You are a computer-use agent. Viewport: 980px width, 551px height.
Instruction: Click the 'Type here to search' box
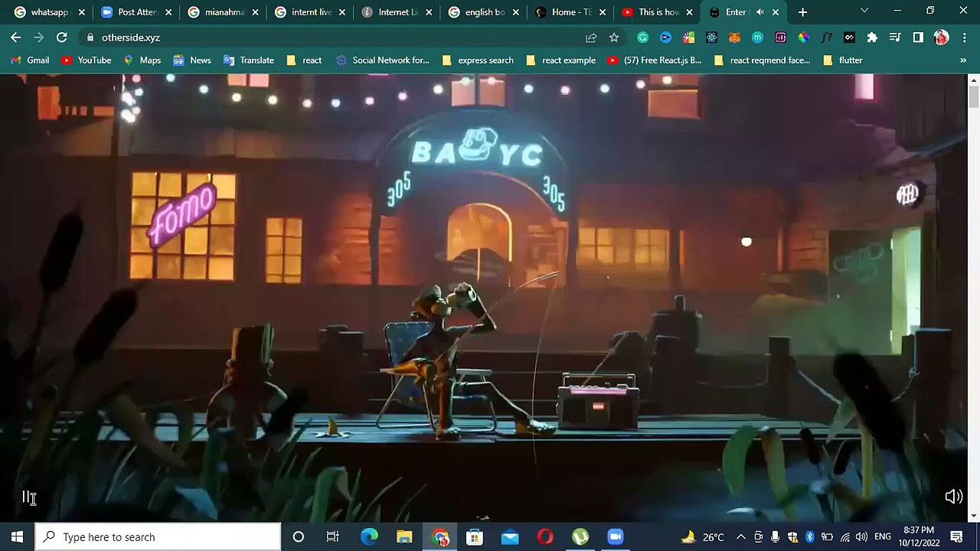158,536
